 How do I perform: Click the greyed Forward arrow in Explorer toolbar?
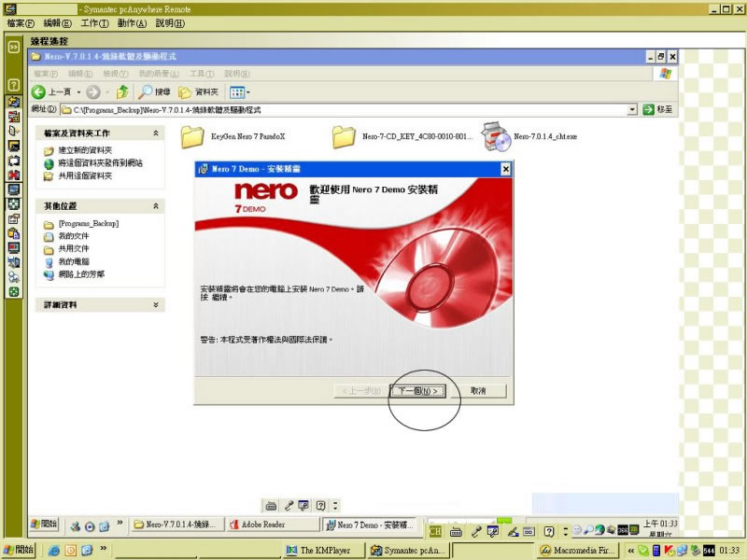92,91
